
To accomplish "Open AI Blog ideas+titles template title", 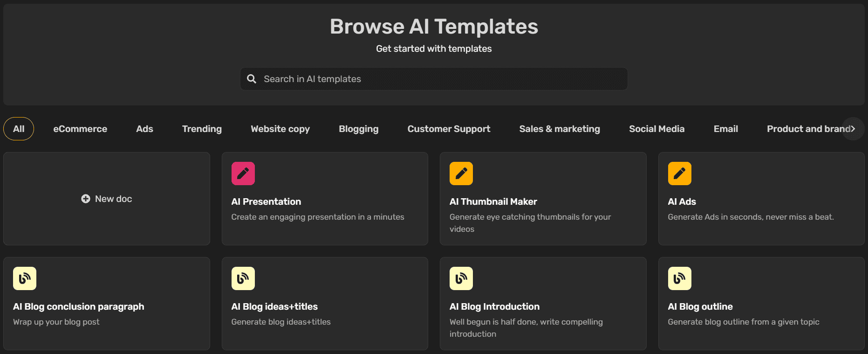I will pyautogui.click(x=274, y=306).
